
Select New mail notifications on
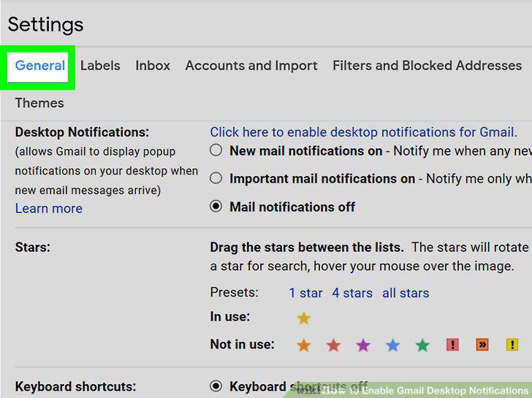pyautogui.click(x=216, y=150)
